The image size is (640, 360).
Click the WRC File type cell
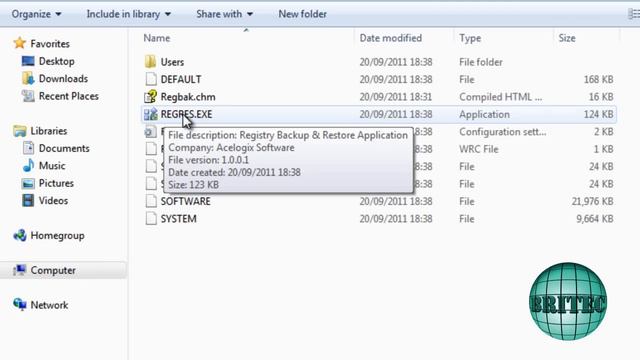coord(478,149)
